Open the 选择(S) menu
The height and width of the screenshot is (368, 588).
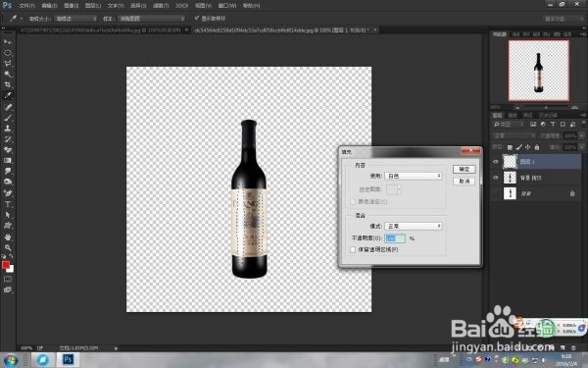(x=138, y=6)
